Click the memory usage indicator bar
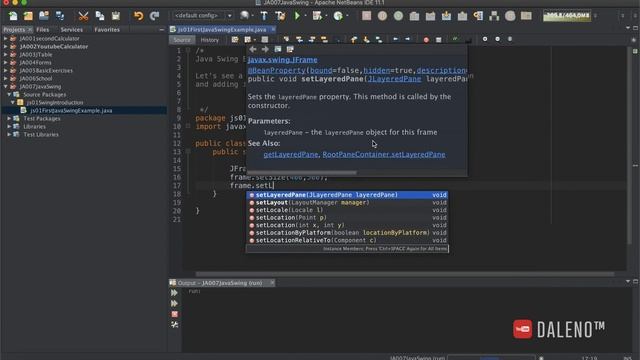Viewport: 640px width, 360px height. [x=567, y=16]
